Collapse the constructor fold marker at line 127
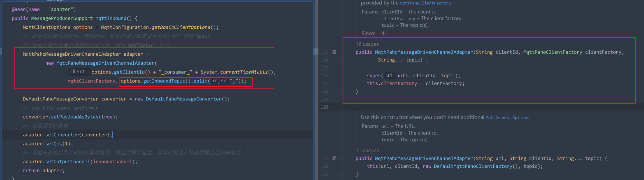 [x=342, y=158]
